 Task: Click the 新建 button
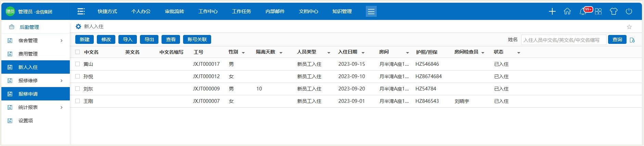click(85, 39)
